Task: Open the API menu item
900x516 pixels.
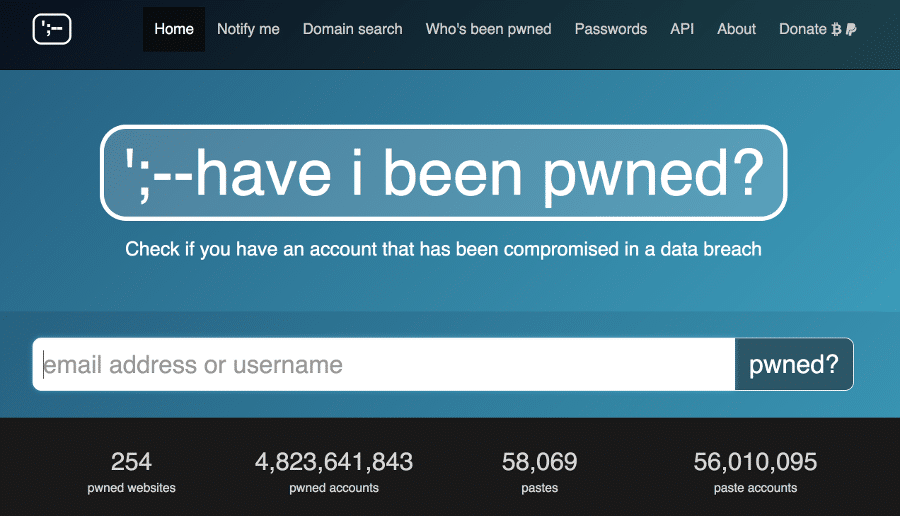Action: click(x=682, y=29)
